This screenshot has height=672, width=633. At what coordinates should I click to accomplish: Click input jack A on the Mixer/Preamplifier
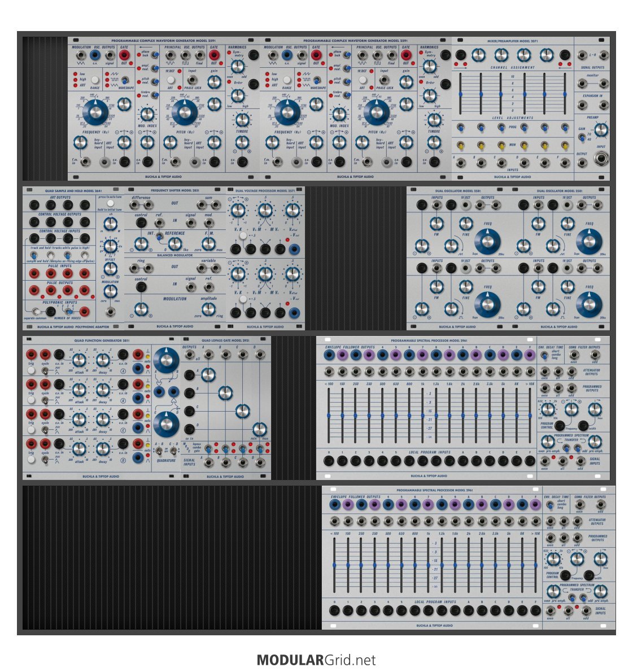tap(461, 163)
